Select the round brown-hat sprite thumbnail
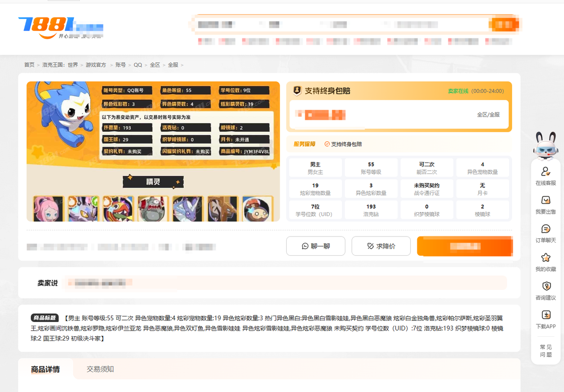Screen dimensions: 564x392 pos(257,208)
